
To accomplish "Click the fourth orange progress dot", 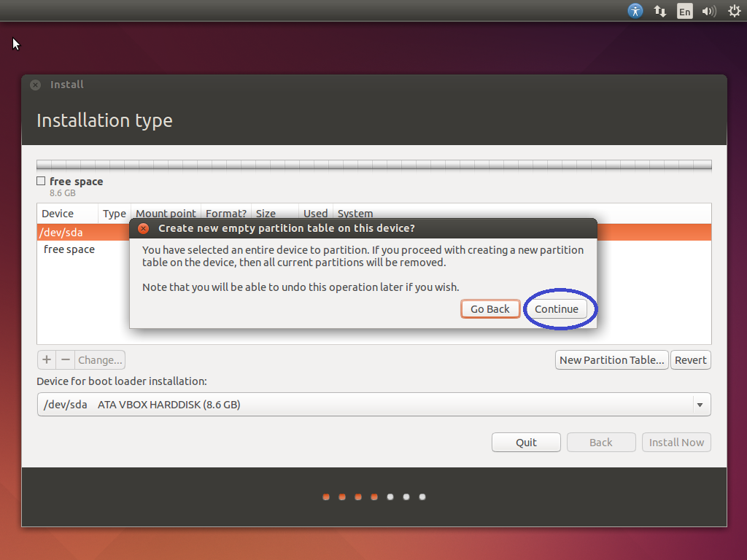I will click(x=373, y=497).
